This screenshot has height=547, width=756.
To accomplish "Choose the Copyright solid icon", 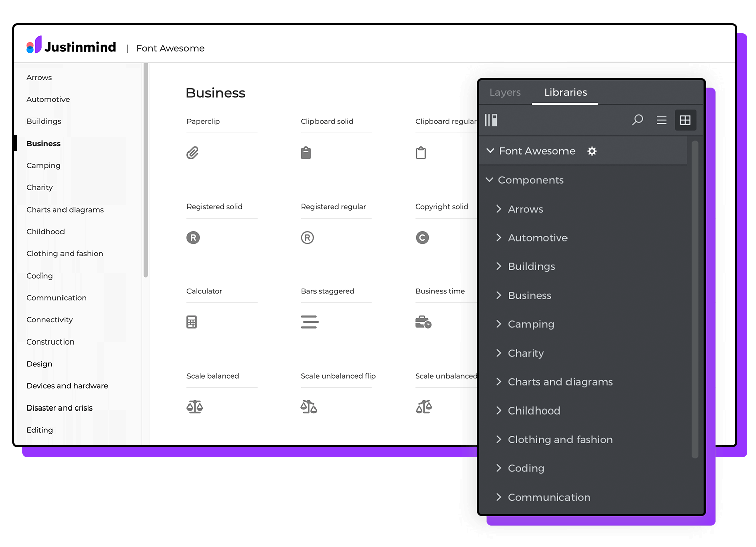I will pyautogui.click(x=422, y=238).
